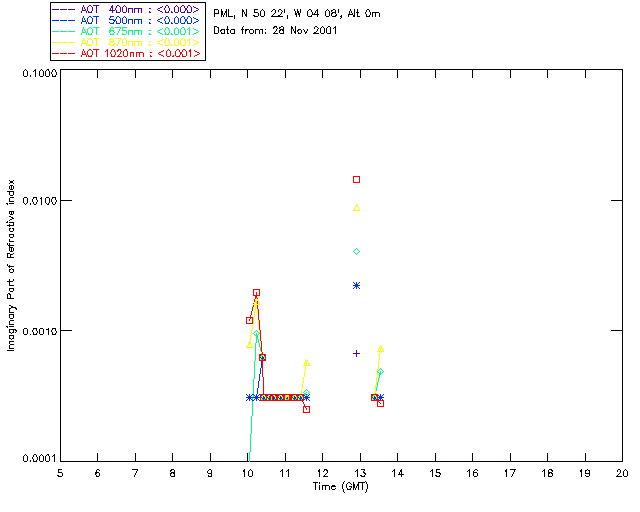Click the AOT 400nm legend entry
The height and width of the screenshot is (512, 640).
click(128, 9)
